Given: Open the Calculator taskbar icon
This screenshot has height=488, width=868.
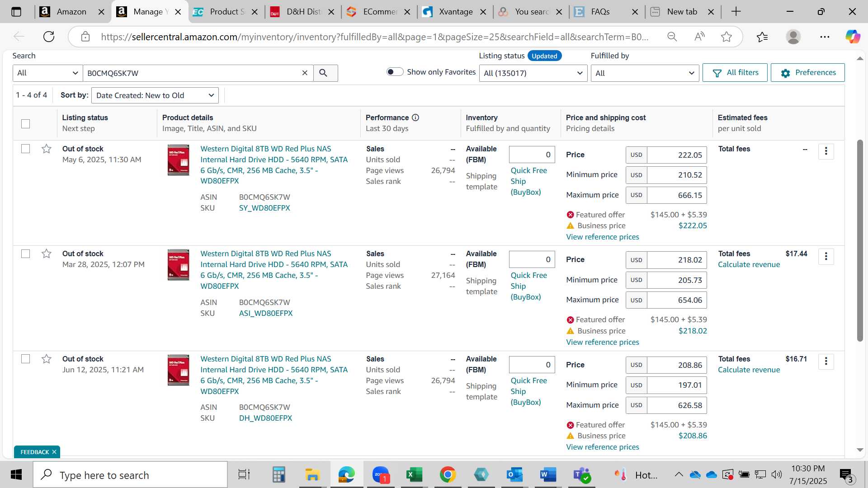Looking at the screenshot, I should pos(278,475).
